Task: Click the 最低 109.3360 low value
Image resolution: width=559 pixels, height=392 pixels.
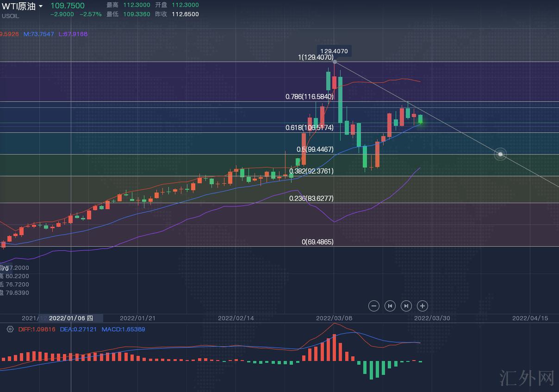Action: click(130, 14)
